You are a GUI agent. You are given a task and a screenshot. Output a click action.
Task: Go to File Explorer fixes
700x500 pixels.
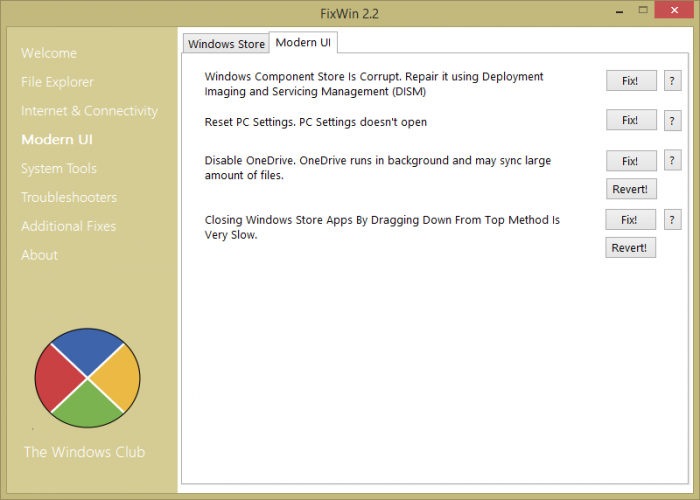(57, 82)
